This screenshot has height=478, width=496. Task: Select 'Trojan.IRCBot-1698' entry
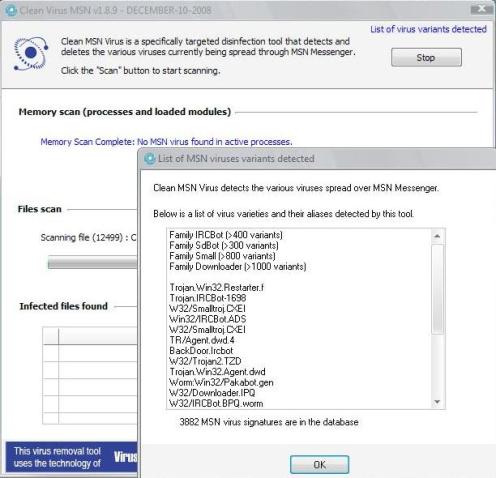tap(208, 298)
